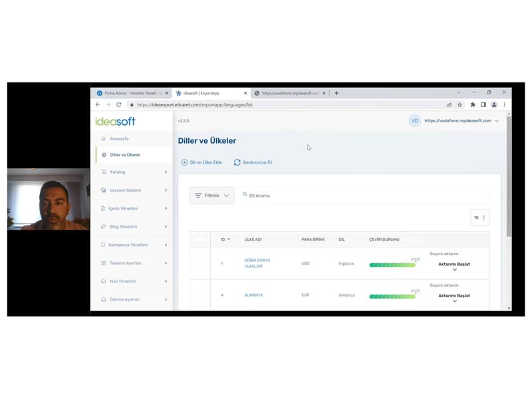Select the checkbox for the Almanya row
Screen dimensions: 532x399
(x=199, y=295)
